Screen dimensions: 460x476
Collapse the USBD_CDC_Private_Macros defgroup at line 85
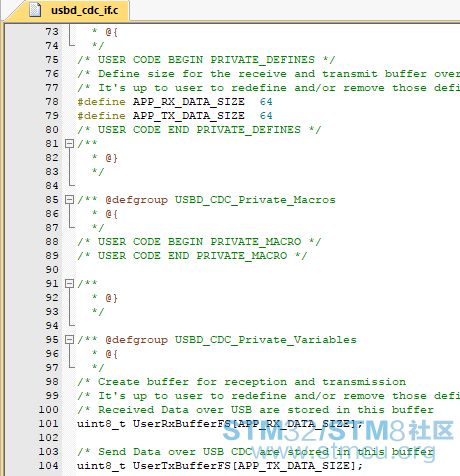(69, 200)
